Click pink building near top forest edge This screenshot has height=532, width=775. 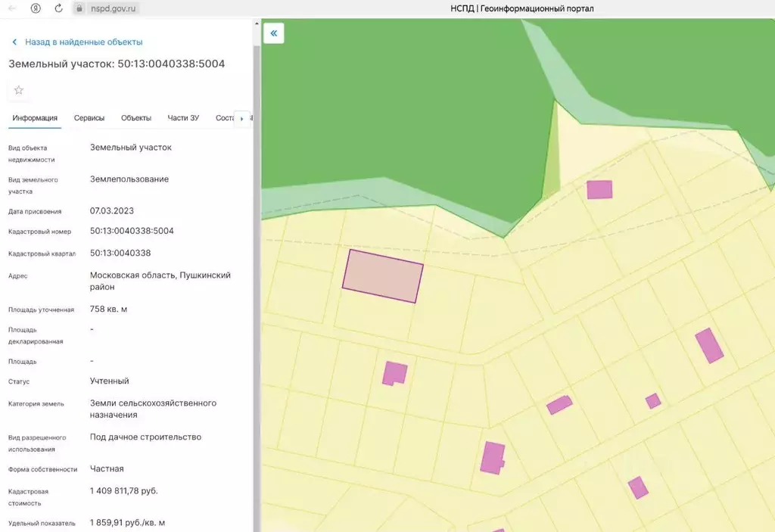pyautogui.click(x=599, y=190)
